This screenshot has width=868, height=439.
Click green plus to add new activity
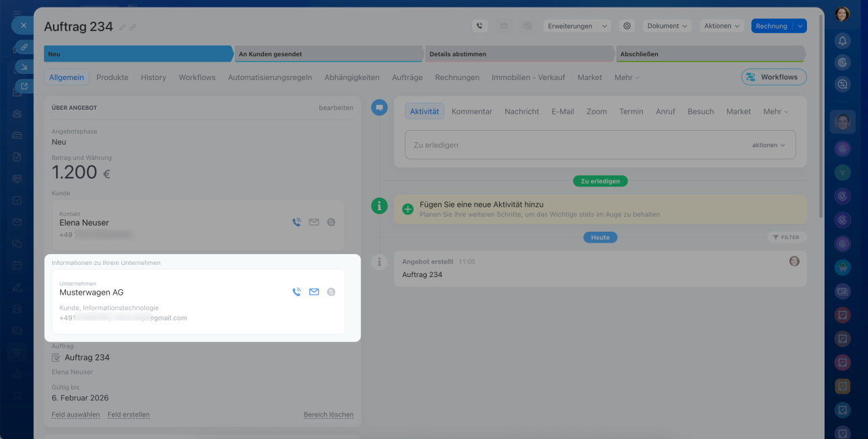[408, 209]
